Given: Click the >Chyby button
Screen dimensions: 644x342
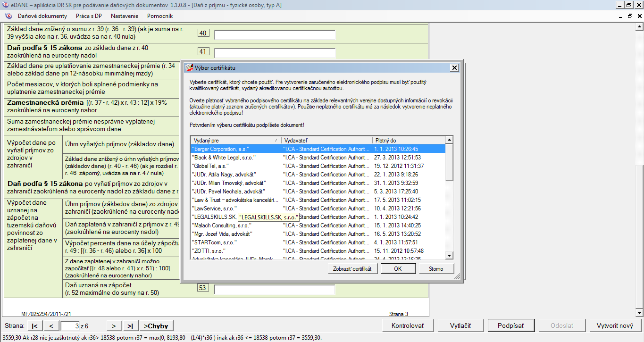Looking at the screenshot, I should pos(156,325).
